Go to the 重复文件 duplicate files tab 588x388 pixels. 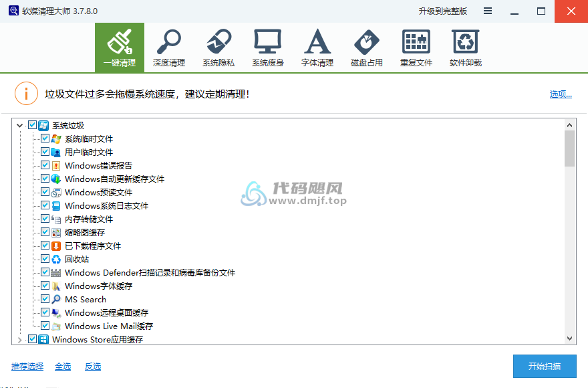point(416,47)
